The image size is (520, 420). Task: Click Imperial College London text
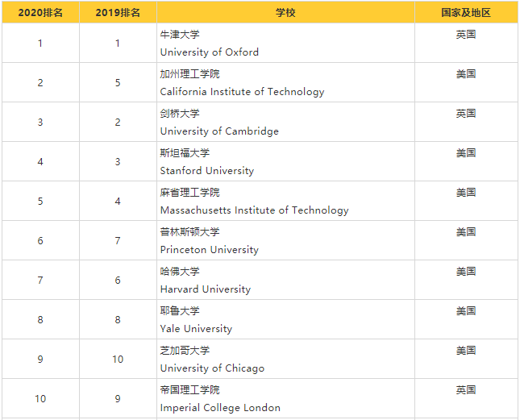point(220,408)
